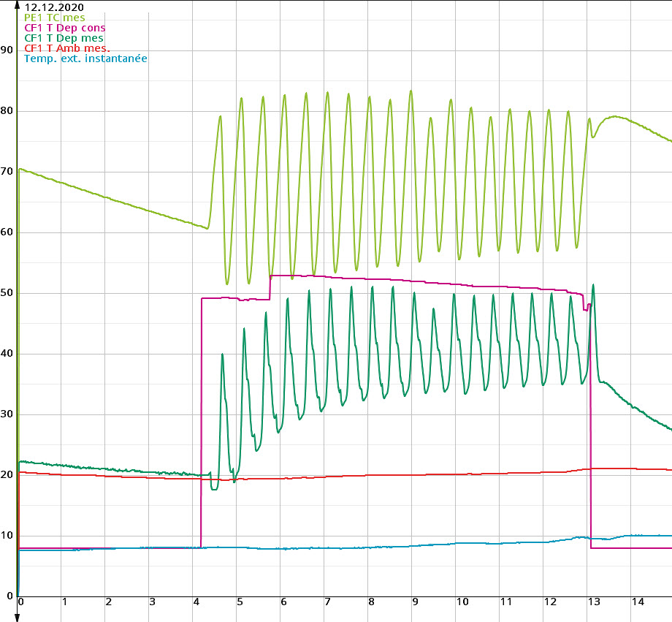Click the X-axis hour label 12
The height and width of the screenshot is (622, 672).
click(550, 602)
